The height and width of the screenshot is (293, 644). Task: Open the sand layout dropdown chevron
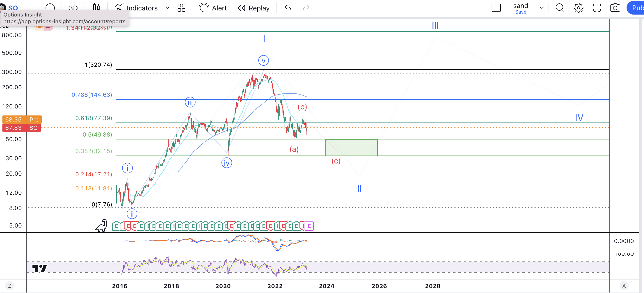[542, 8]
